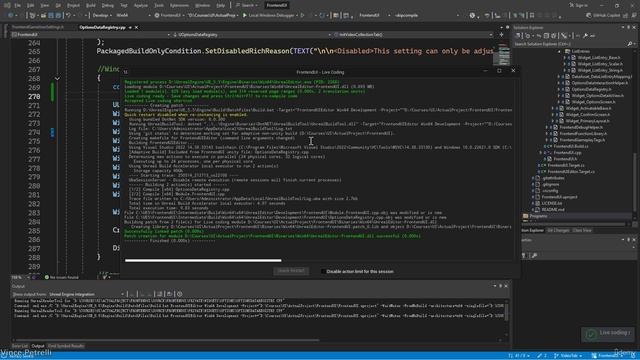Click the C# icon of FrontendUI.Build.cs

click(549, 146)
